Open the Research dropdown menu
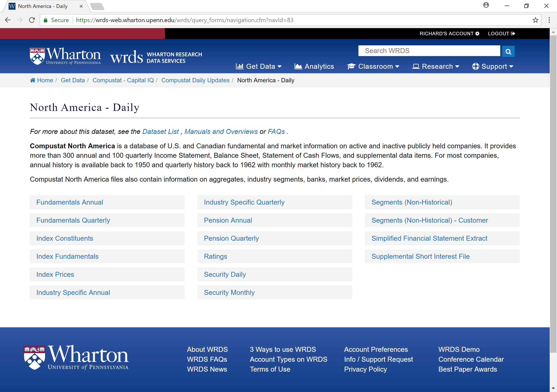This screenshot has width=557, height=392. 436,66
